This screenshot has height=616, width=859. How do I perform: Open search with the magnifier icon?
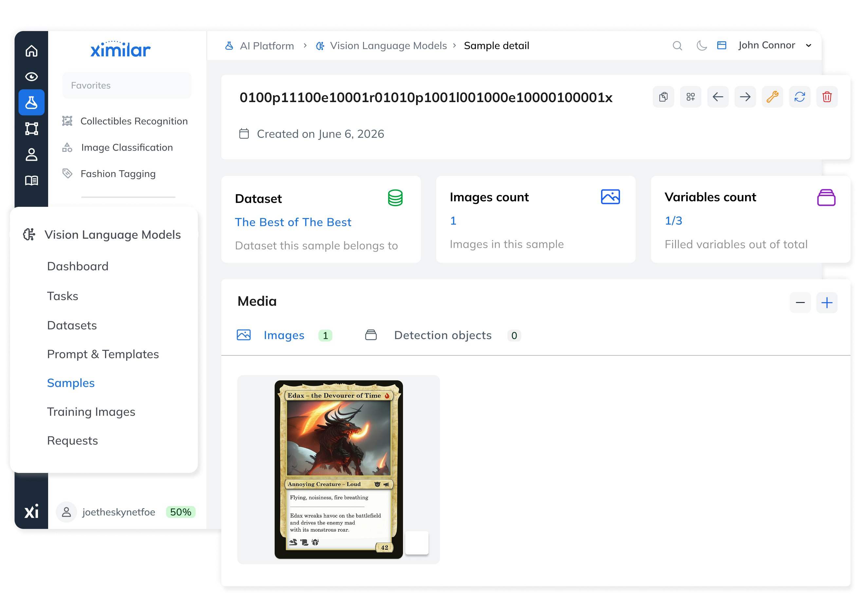point(678,45)
